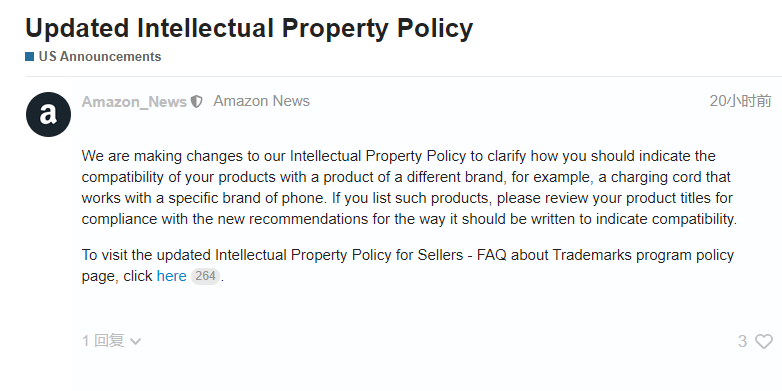Click the horizontal divider under the topic header

point(403,76)
